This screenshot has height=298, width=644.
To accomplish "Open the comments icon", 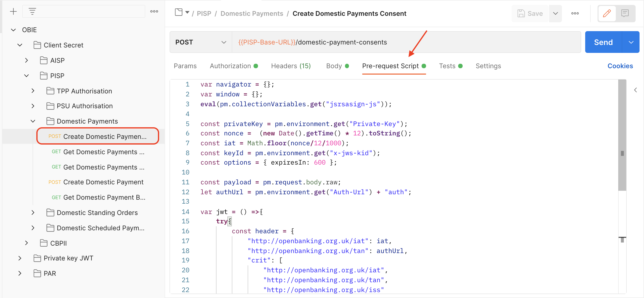I will pyautogui.click(x=625, y=13).
